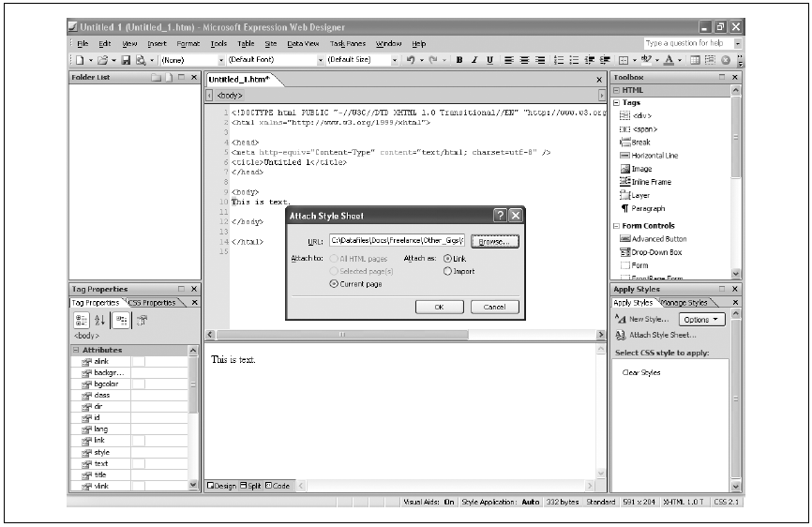
Task: Open the Default Font dropdown
Action: pyautogui.click(x=320, y=60)
